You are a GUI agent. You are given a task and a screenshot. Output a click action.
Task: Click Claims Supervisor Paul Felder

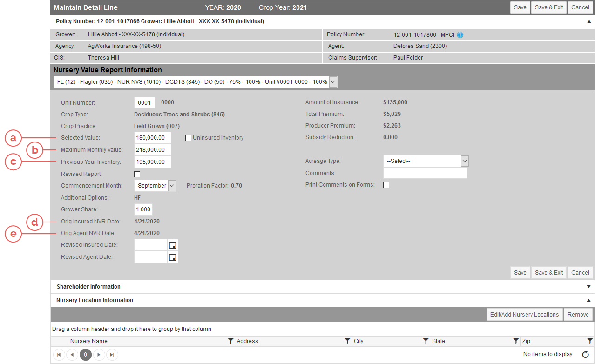tap(408, 58)
